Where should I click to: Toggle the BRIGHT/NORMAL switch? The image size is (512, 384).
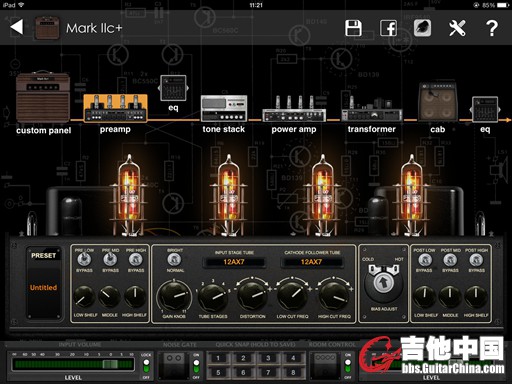tap(174, 259)
